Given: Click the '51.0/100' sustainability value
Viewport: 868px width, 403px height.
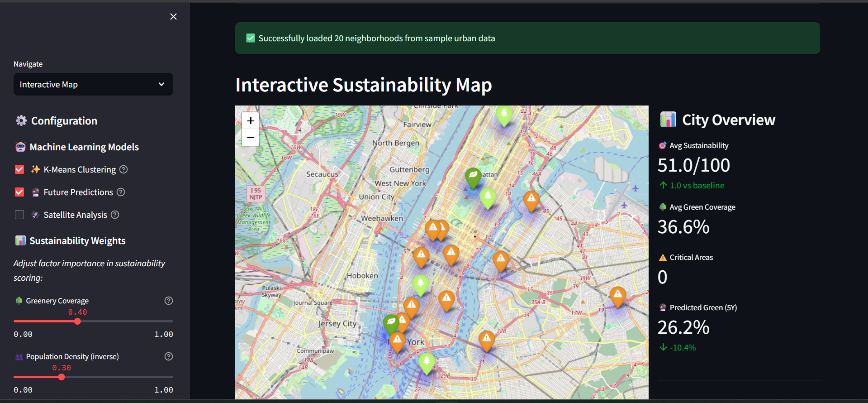Looking at the screenshot, I should (694, 165).
